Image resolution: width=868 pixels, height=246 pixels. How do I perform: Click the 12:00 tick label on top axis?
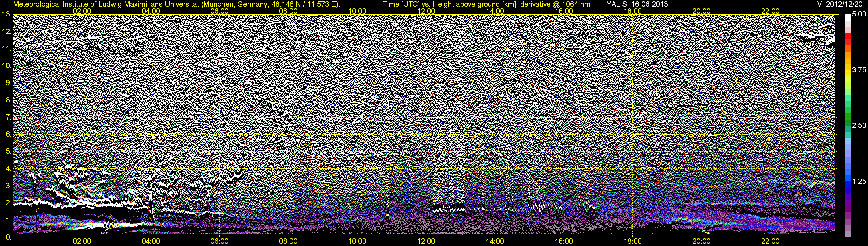point(426,11)
